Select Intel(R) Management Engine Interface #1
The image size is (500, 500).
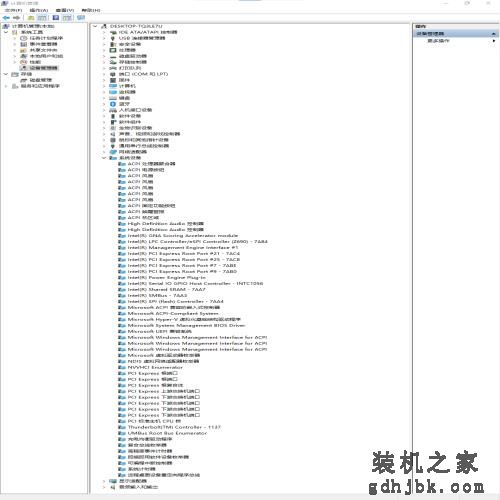[183, 248]
